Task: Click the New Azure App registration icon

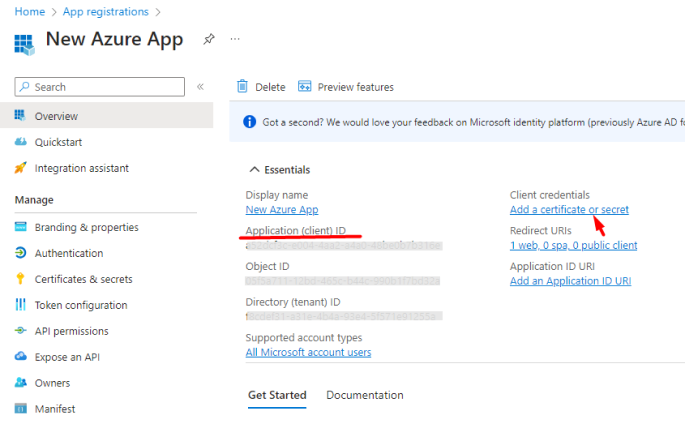Action: coord(24,45)
